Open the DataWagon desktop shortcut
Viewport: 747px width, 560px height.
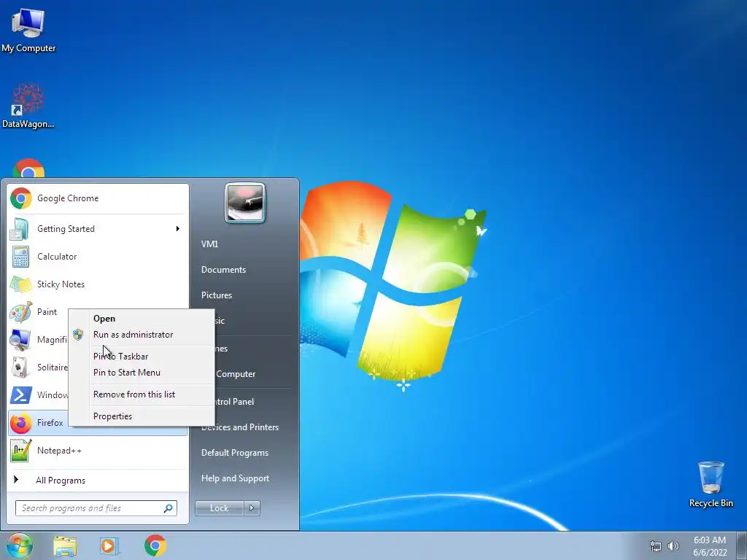click(x=28, y=106)
